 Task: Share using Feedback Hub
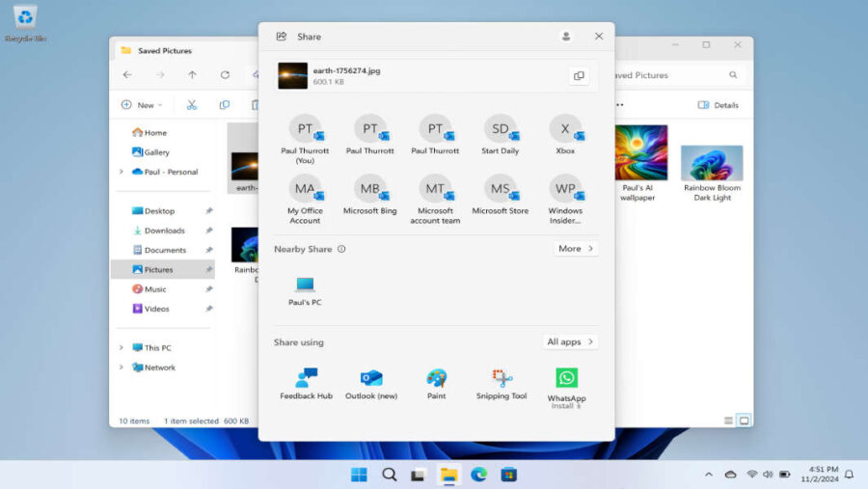point(306,383)
